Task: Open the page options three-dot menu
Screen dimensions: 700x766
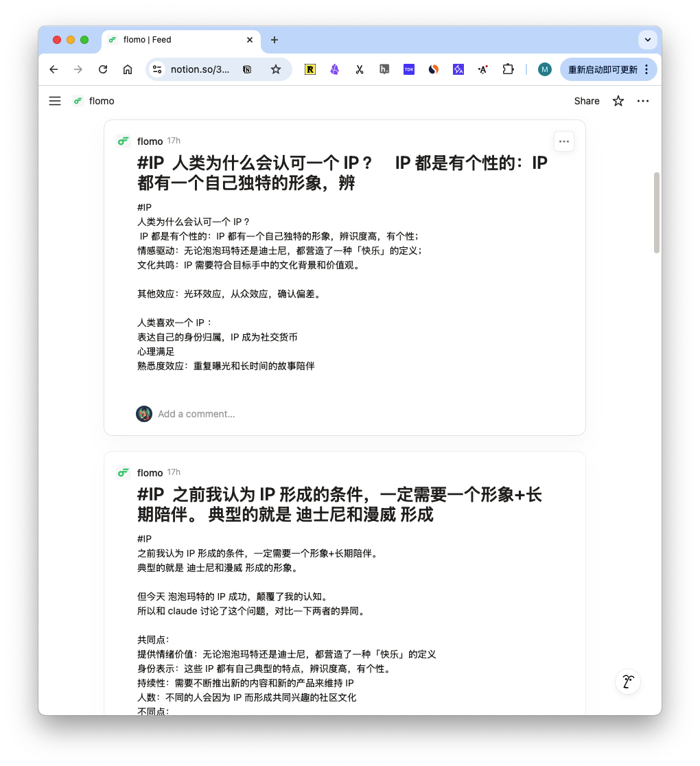Action: pyautogui.click(x=643, y=101)
